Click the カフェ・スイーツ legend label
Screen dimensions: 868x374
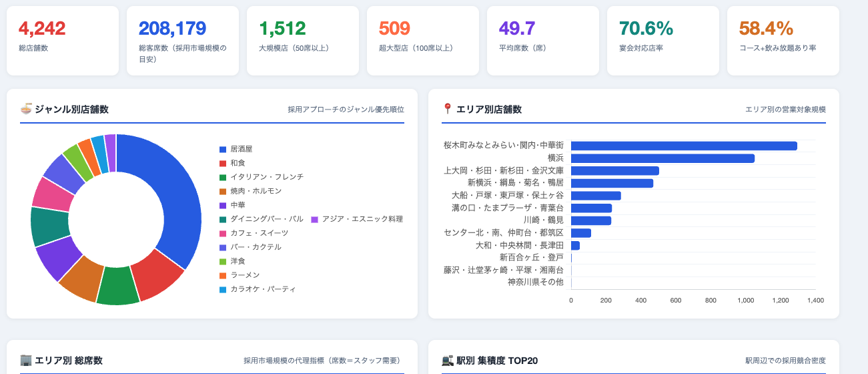[x=260, y=233]
